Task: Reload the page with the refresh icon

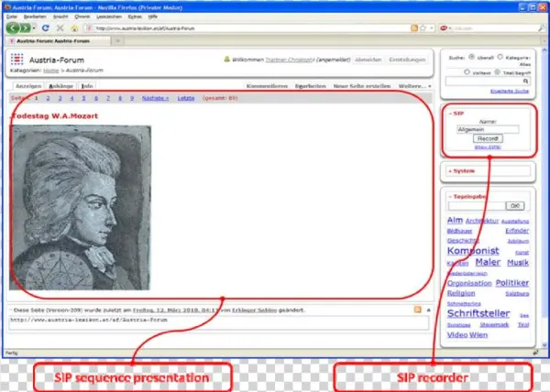Action: [x=45, y=28]
